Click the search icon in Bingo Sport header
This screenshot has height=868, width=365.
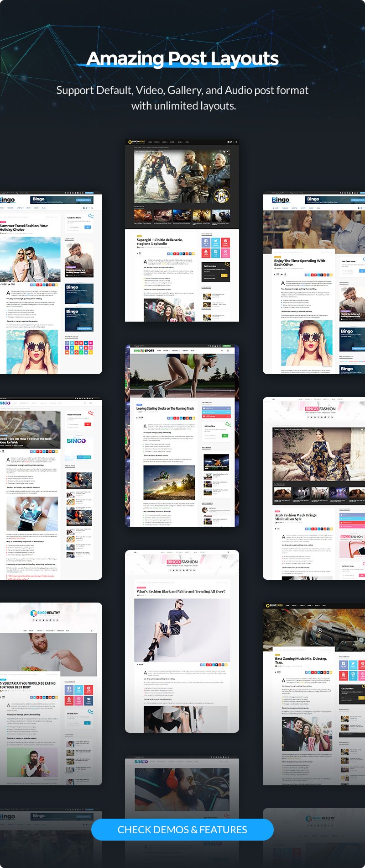point(221,350)
